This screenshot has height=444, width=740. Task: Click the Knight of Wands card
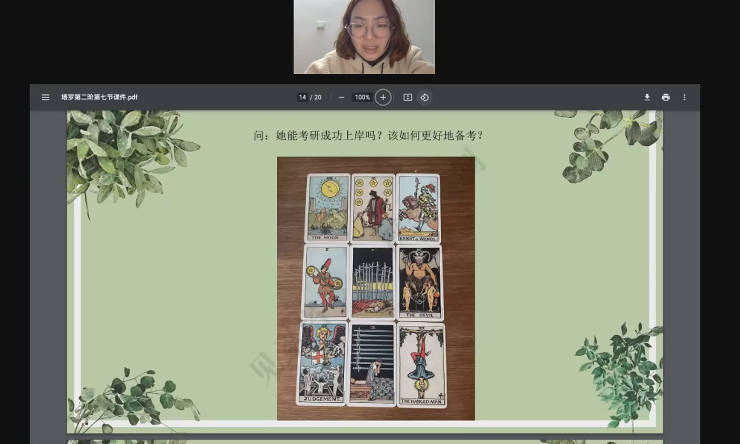(418, 208)
